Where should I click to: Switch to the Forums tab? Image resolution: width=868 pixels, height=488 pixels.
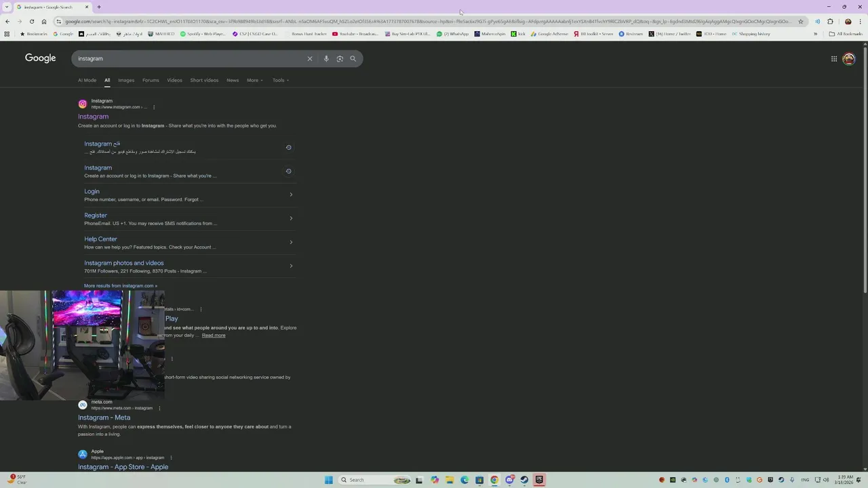pyautogui.click(x=151, y=80)
